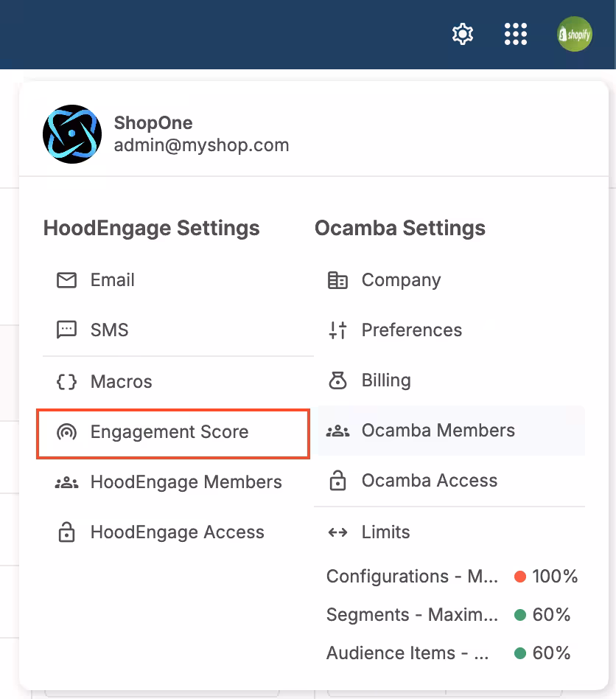Open the HoodEngage Access lock entry
Screen dimensions: 616x699
(177, 532)
